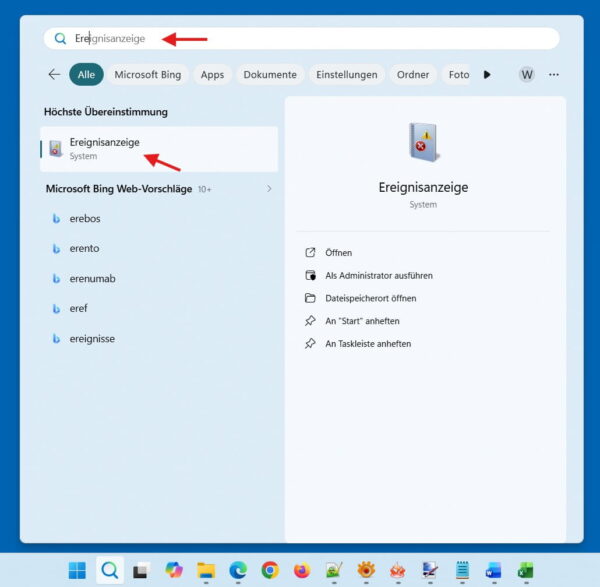
Task: Select the Alle filter tab
Action: 86,75
